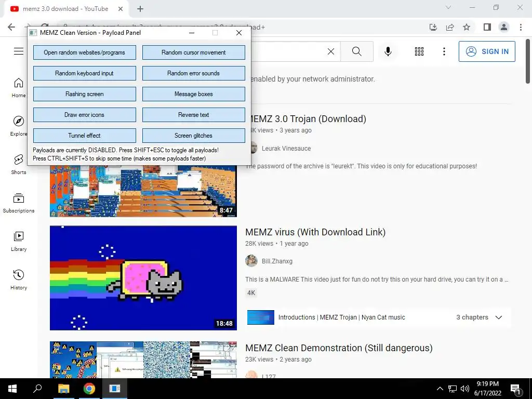Click the 4K badge under MEMZ virus

click(251, 293)
